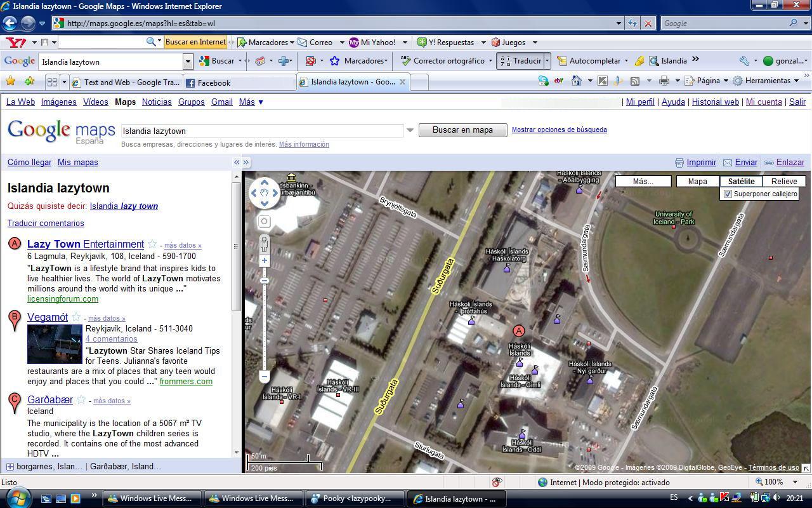Star the Vegamót result
Screen dimensions: 812x508
pos(76,317)
